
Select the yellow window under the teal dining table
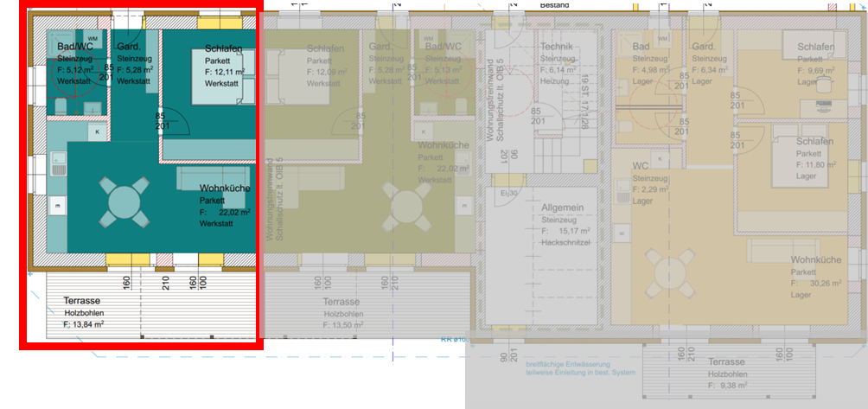point(127,259)
